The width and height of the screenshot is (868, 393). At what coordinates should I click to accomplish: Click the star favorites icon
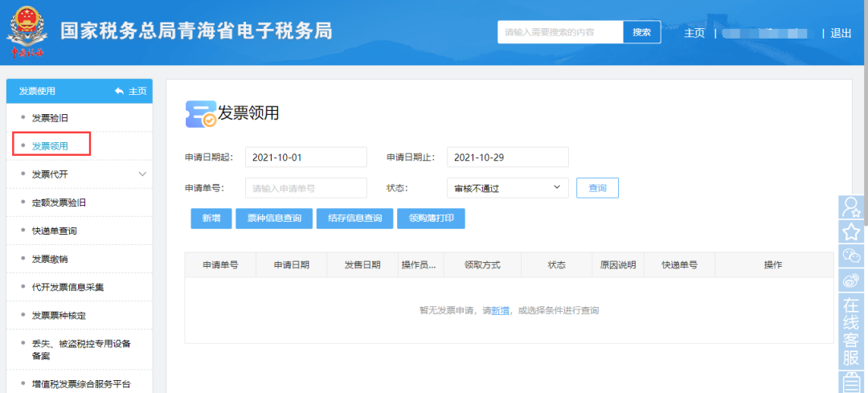[851, 231]
